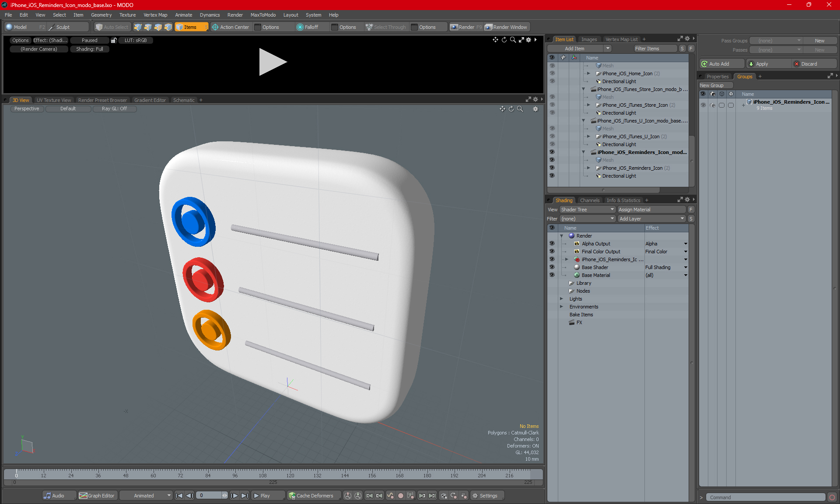The height and width of the screenshot is (504, 840).
Task: Toggle visibility of Base Shader layer
Action: point(552,267)
